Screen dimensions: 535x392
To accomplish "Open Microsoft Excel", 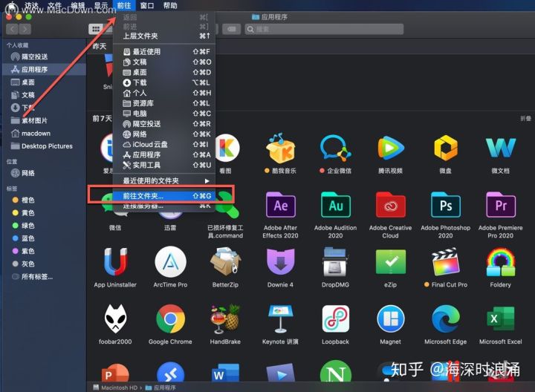I will 501,318.
